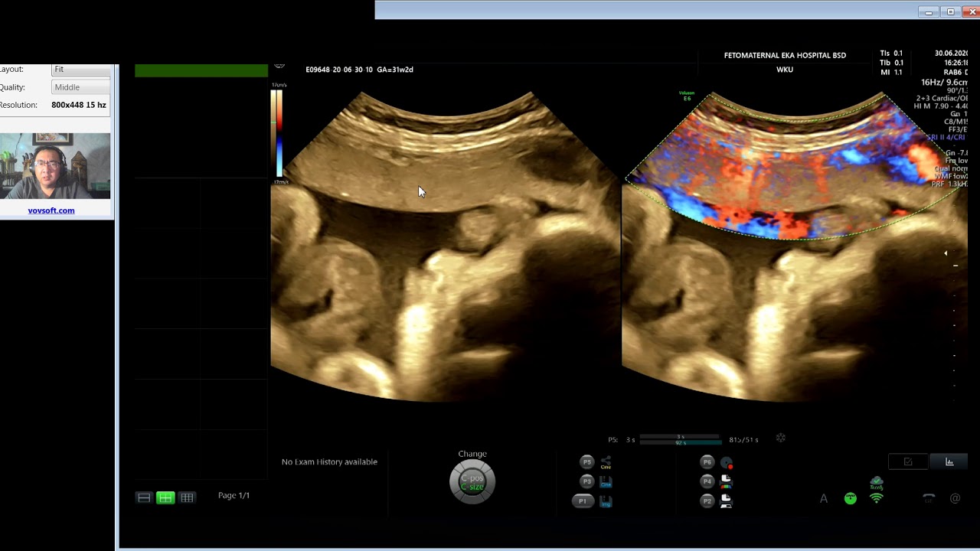The width and height of the screenshot is (980, 551).
Task: Click the left grayscale ultrasound image
Action: tap(445, 246)
